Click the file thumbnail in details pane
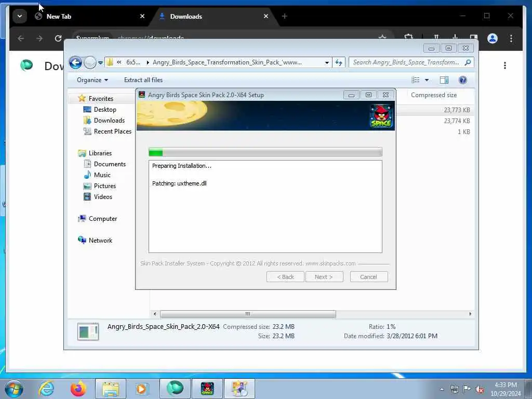This screenshot has height=399, width=532. 88,331
